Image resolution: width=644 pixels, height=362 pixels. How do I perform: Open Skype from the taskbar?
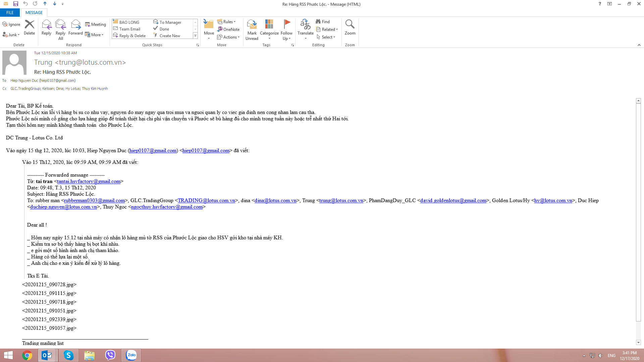coord(68,355)
